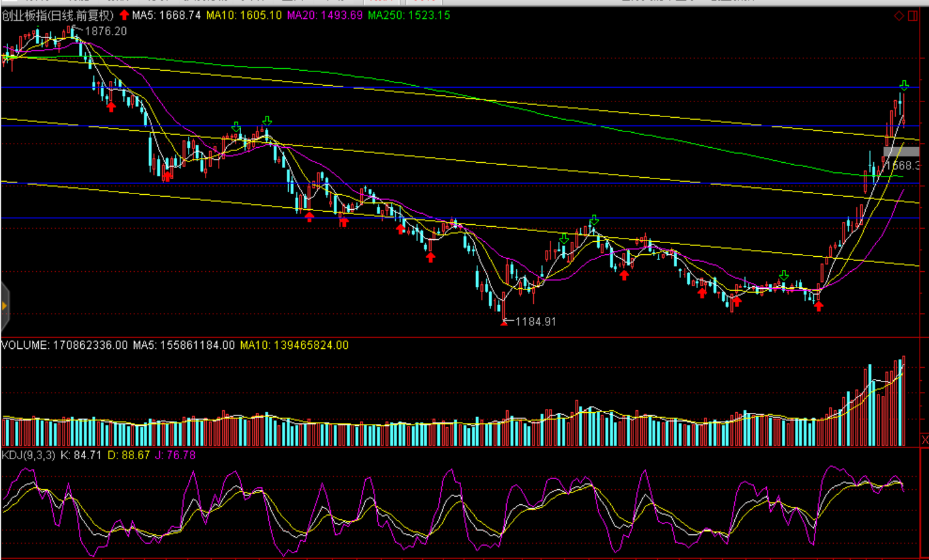The image size is (929, 560).
Task: Select the yellow MA10 label in the price chart header
Action: 244,15
